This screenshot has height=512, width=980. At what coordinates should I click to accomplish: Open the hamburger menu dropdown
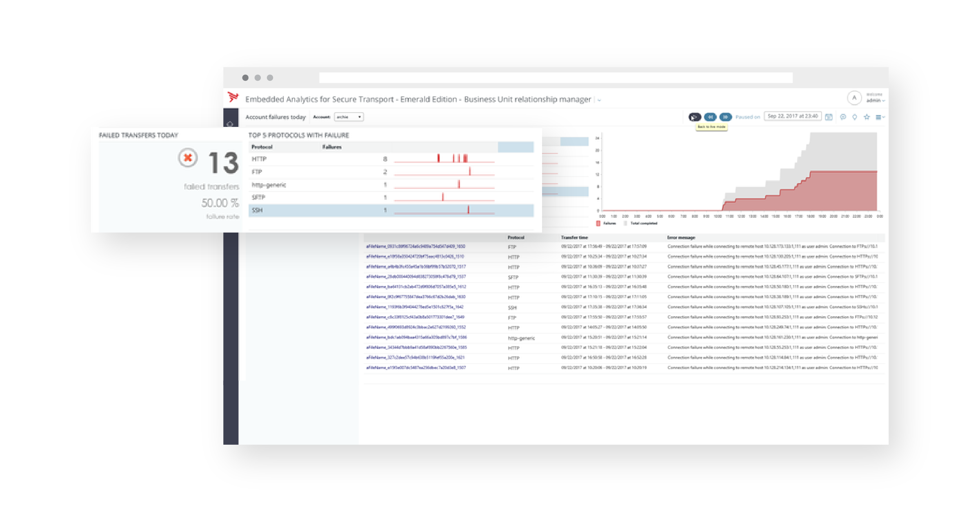click(x=880, y=117)
